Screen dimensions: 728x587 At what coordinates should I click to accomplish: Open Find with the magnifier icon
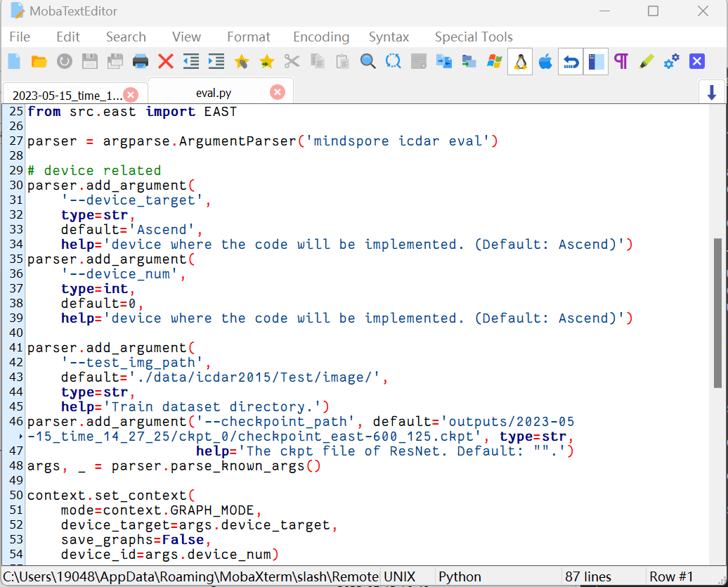pos(368,61)
